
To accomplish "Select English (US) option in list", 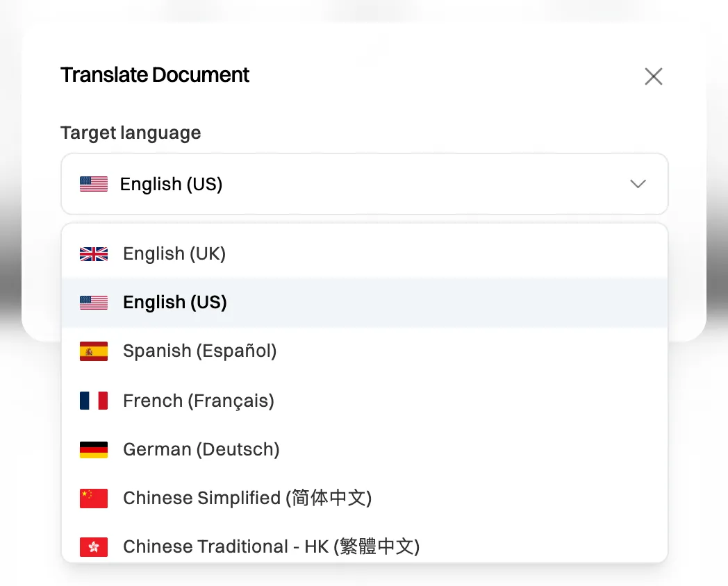I will pyautogui.click(x=365, y=303).
